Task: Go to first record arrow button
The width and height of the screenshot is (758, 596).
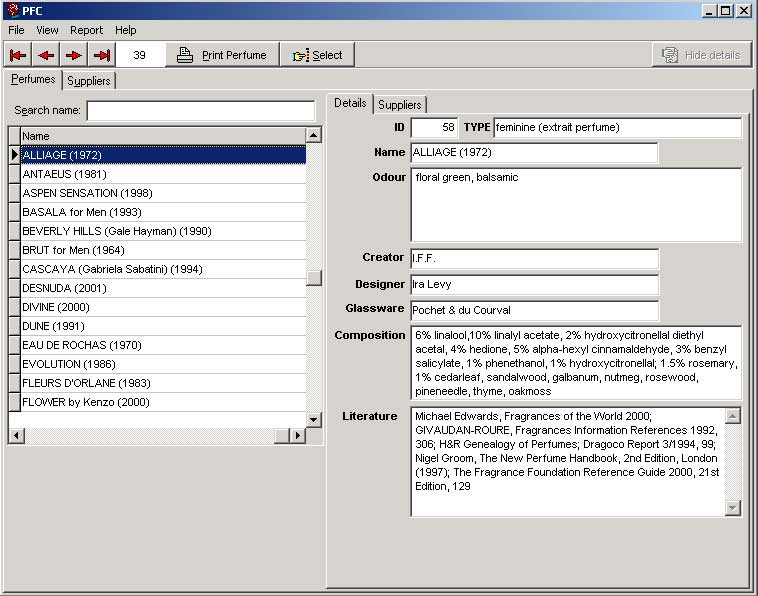Action: (x=18, y=55)
